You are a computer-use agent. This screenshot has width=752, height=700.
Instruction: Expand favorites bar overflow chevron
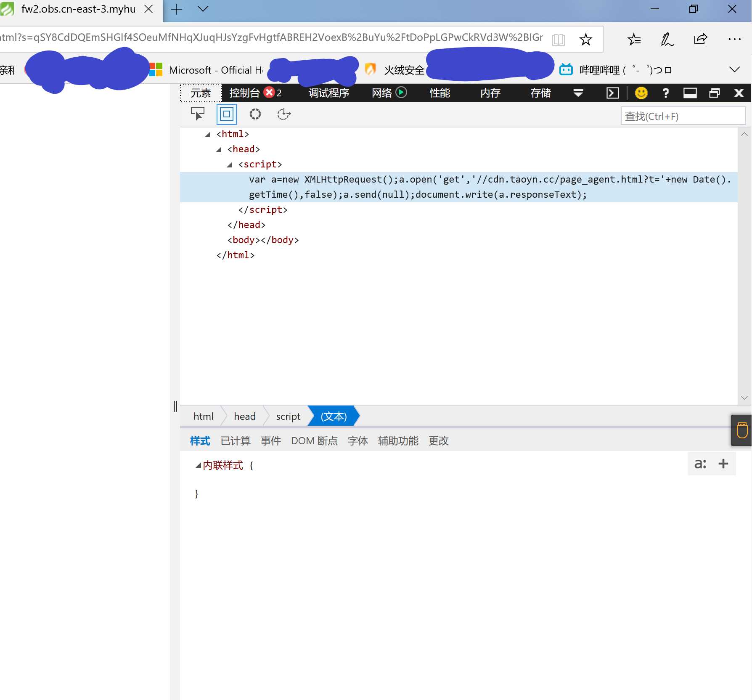[x=734, y=69]
